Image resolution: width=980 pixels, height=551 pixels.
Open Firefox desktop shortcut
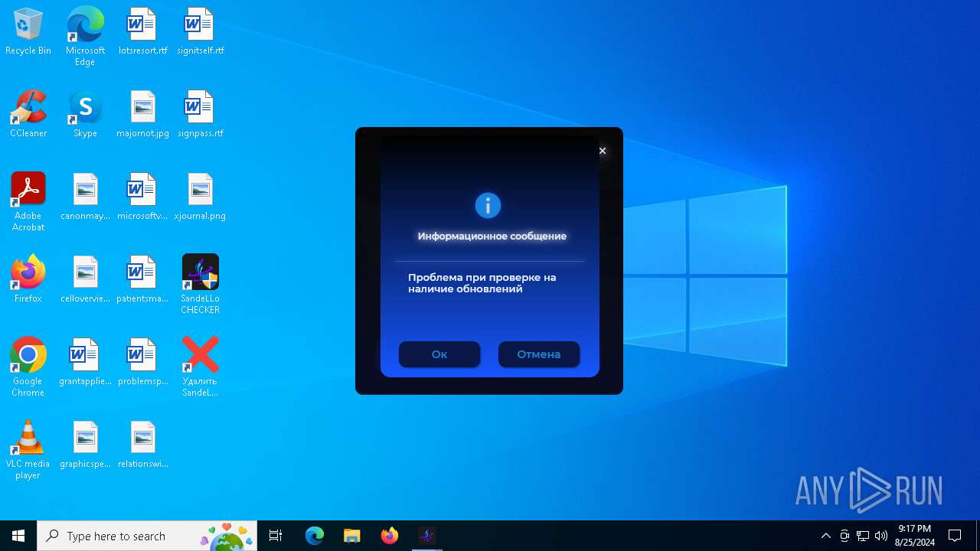pos(28,280)
